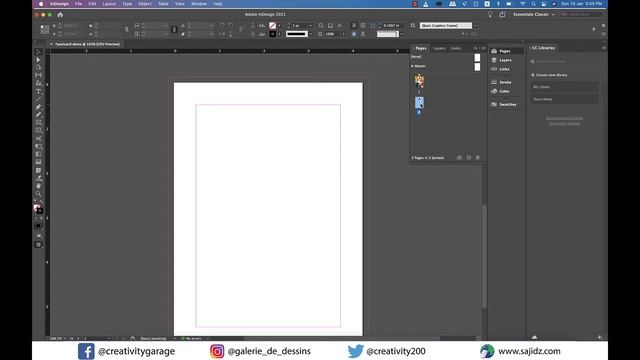Select the page 2 thumbnail
This screenshot has width=640, height=360.
[419, 102]
